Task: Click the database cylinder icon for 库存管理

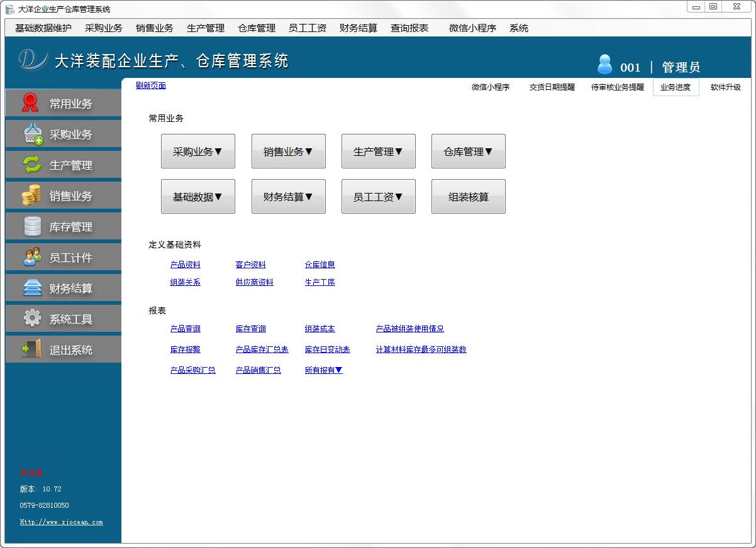Action: point(32,226)
